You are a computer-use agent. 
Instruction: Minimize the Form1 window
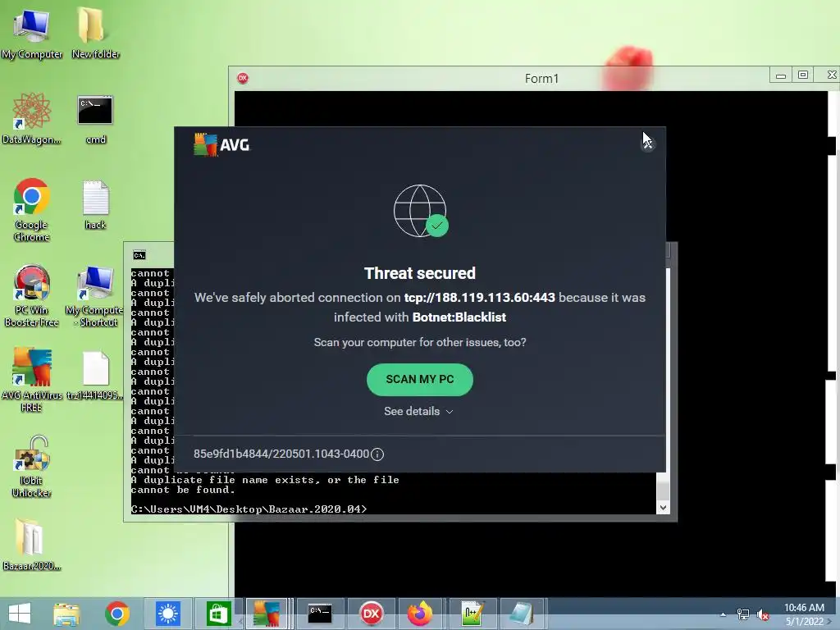point(781,75)
